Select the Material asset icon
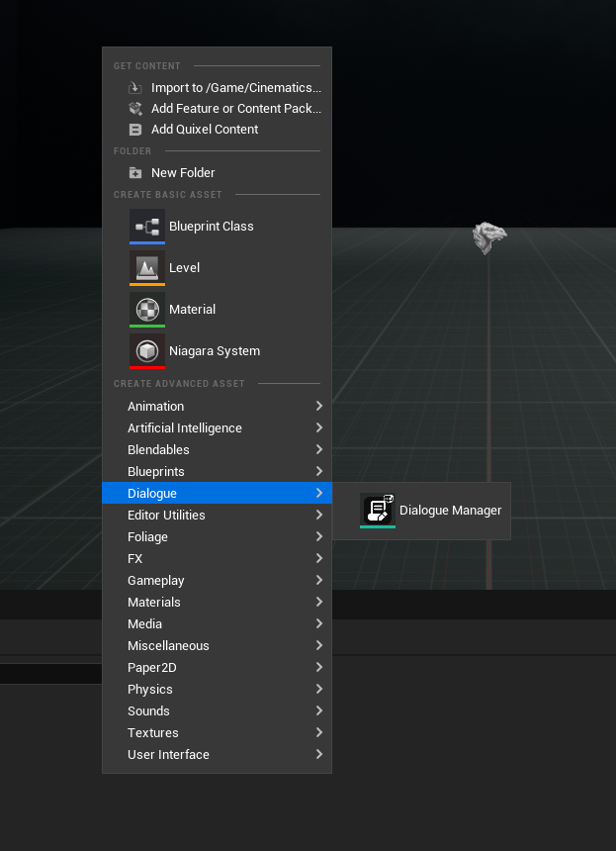This screenshot has height=851, width=616. 147,309
